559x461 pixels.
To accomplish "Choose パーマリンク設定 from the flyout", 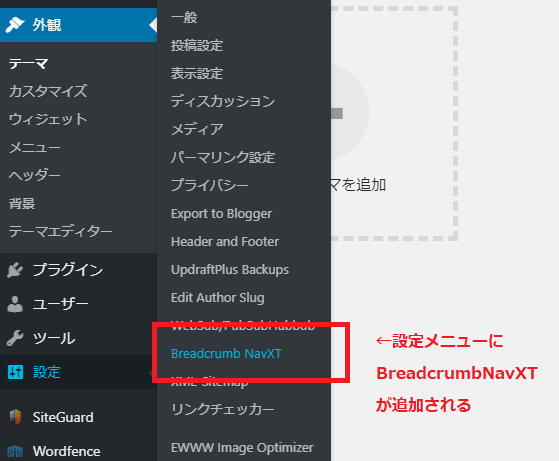I will click(x=223, y=157).
